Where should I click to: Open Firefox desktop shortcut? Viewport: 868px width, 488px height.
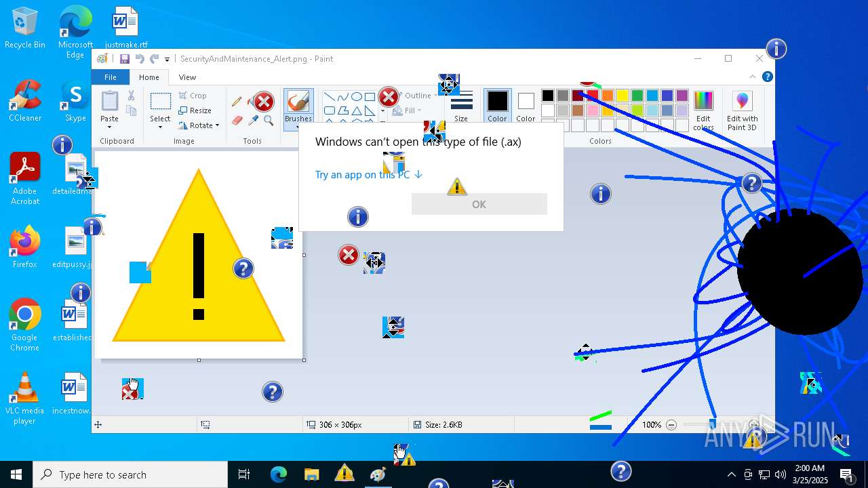[24, 247]
